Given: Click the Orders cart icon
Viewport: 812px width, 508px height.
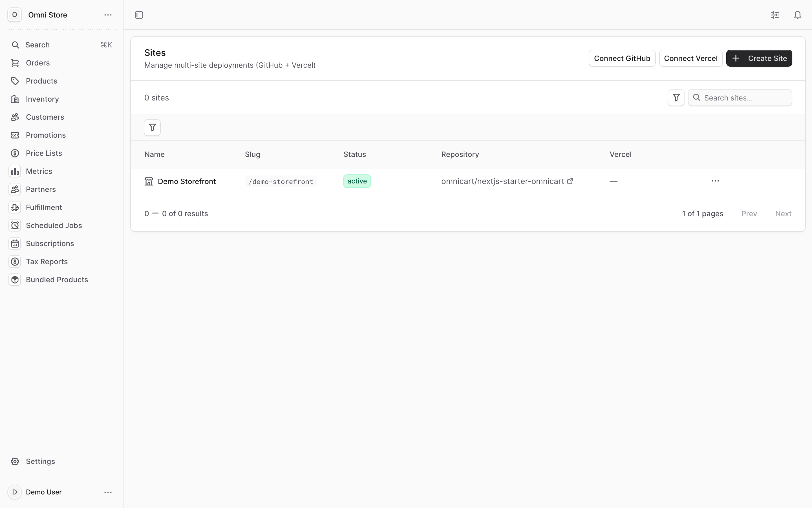Looking at the screenshot, I should click(x=15, y=63).
